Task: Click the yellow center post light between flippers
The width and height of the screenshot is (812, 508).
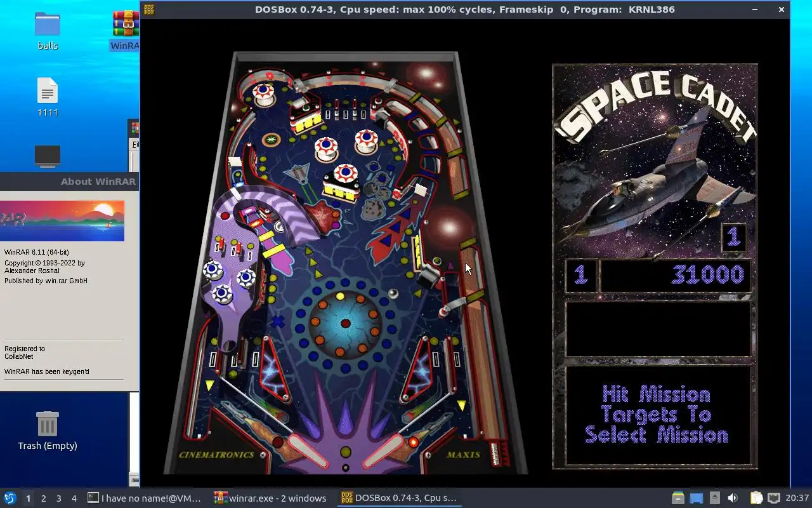Action: coord(345,452)
